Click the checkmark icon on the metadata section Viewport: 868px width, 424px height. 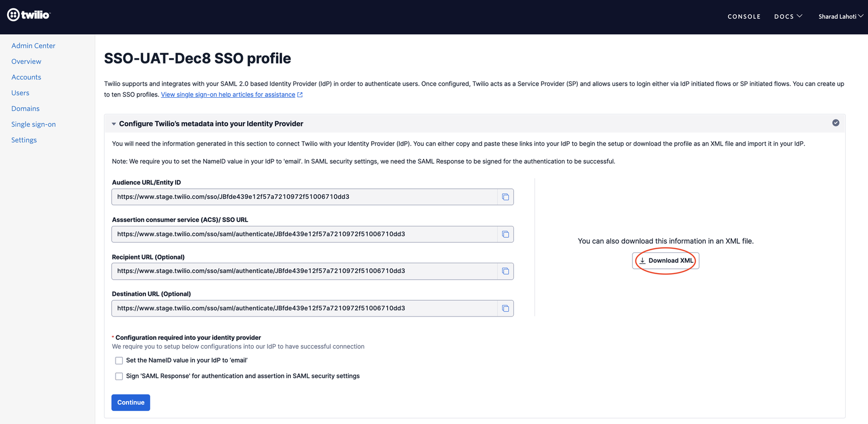click(x=835, y=123)
